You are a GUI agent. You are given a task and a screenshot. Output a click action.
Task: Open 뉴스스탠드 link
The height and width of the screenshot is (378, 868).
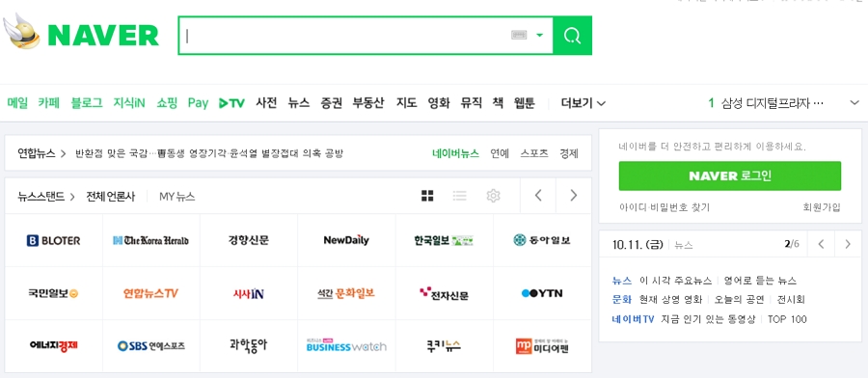pos(46,196)
